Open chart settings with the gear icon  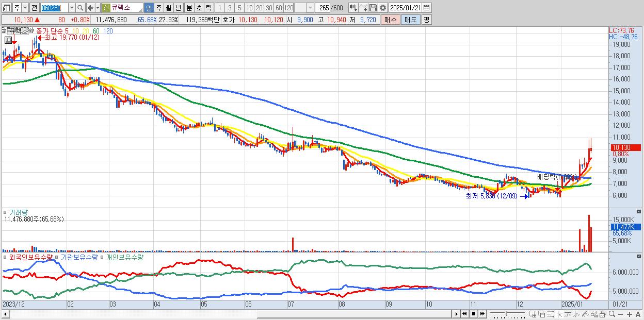(x=383, y=8)
